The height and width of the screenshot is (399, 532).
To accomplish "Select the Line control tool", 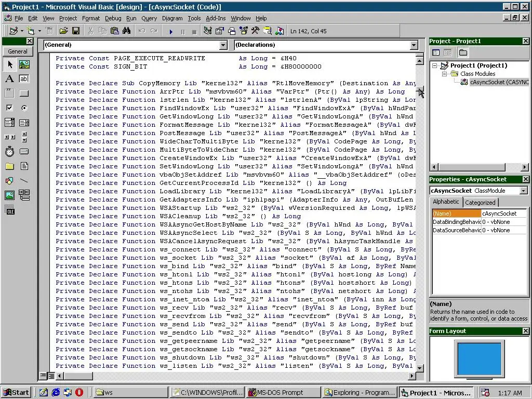I will 24,180.
